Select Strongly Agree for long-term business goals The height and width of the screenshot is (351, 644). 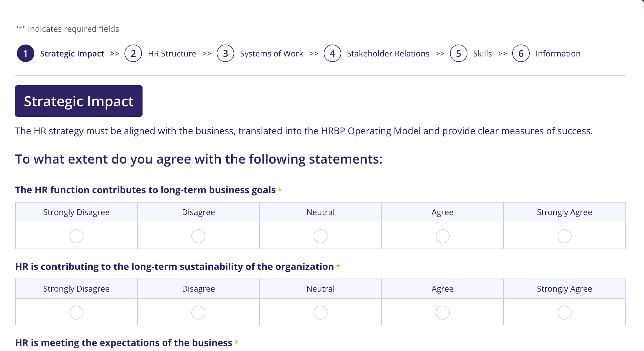[x=564, y=236]
